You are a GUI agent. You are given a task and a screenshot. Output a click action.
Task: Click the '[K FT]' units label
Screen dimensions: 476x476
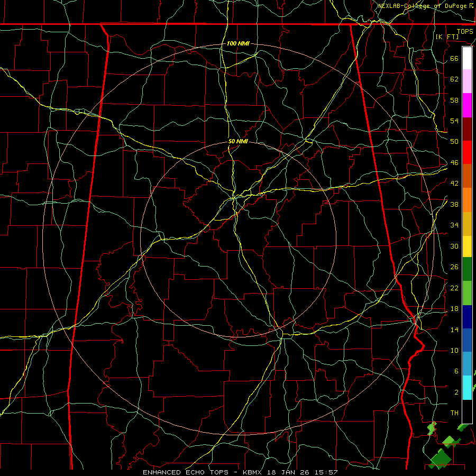coord(447,36)
